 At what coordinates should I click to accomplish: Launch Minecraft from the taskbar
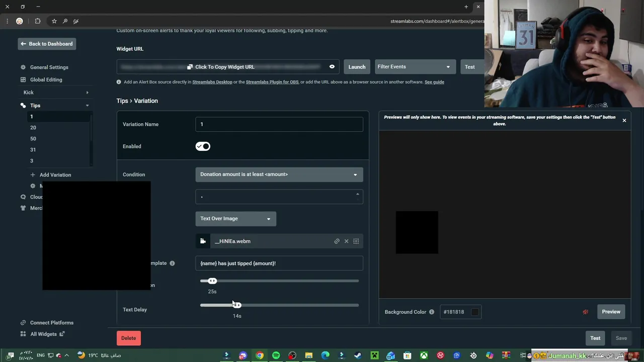pyautogui.click(x=374, y=355)
